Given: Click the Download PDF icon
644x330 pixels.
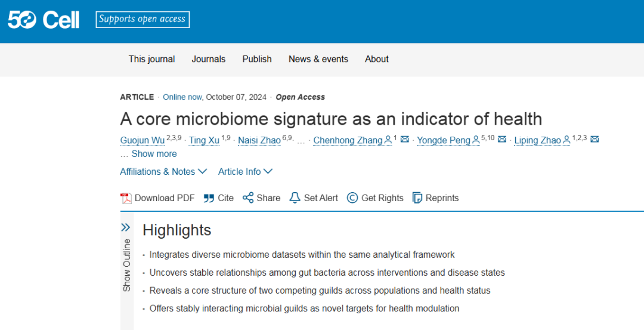Looking at the screenshot, I should click(x=126, y=198).
